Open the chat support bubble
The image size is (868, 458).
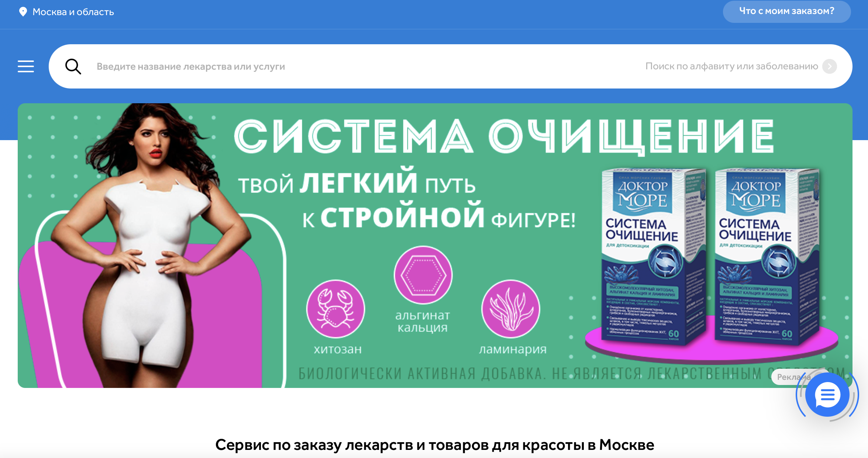(x=827, y=395)
